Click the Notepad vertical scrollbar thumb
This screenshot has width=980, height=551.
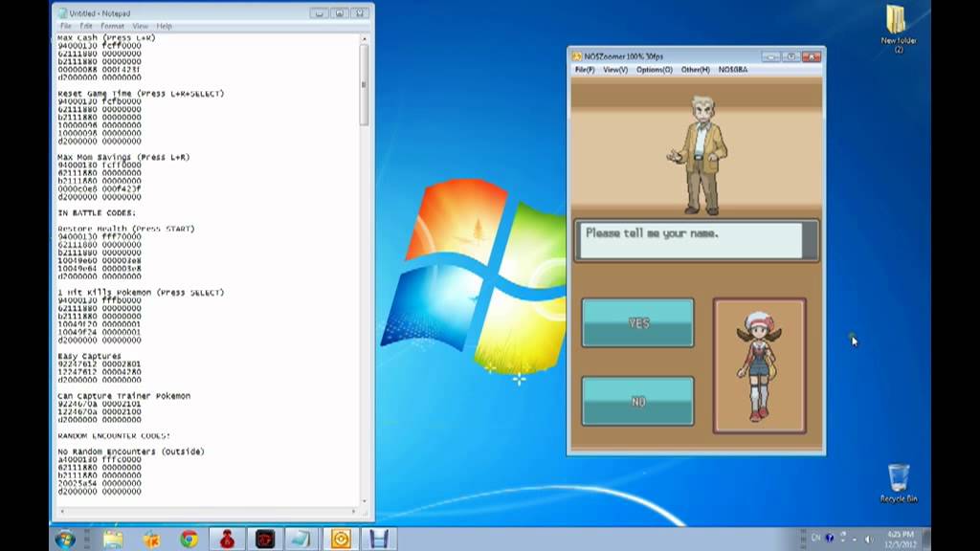[x=364, y=84]
